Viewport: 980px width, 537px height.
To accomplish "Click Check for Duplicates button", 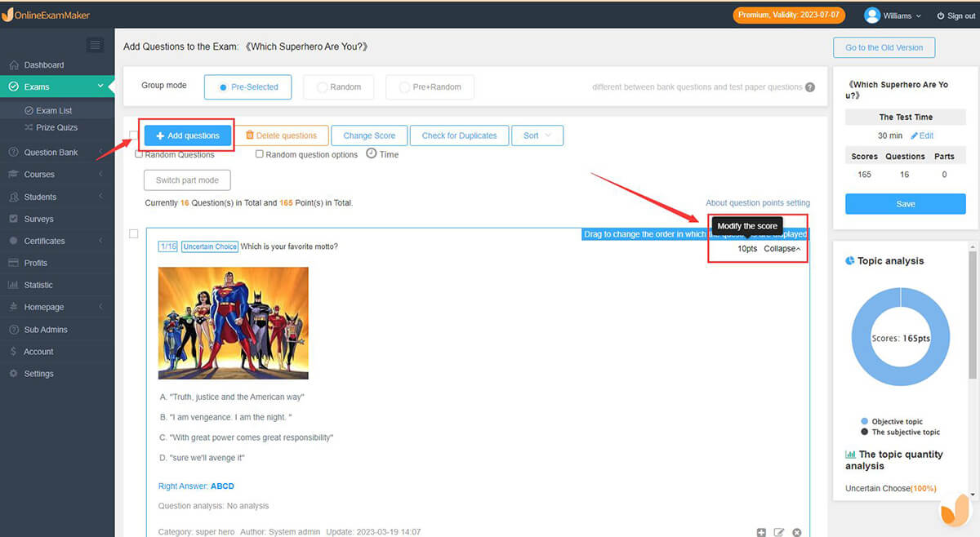I will 459,135.
